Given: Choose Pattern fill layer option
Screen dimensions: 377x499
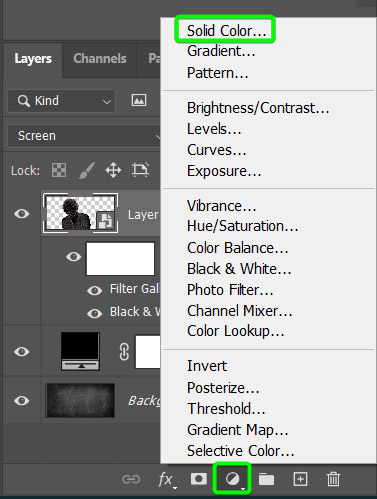Looking at the screenshot, I should [x=217, y=73].
